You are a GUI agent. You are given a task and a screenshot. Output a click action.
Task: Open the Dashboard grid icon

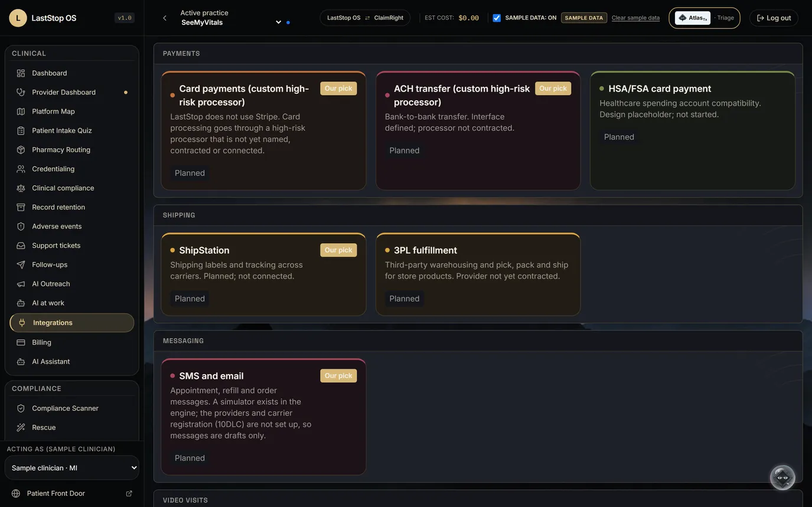click(21, 73)
